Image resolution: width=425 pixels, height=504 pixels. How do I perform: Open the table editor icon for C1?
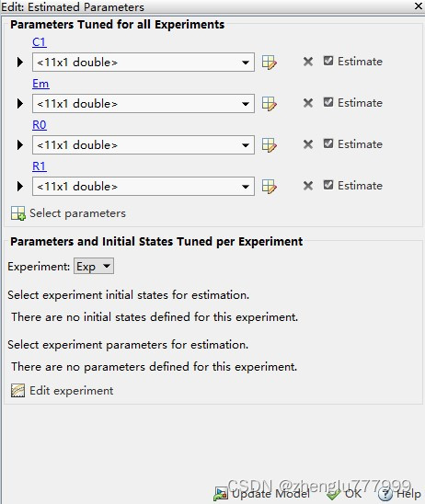coord(270,62)
